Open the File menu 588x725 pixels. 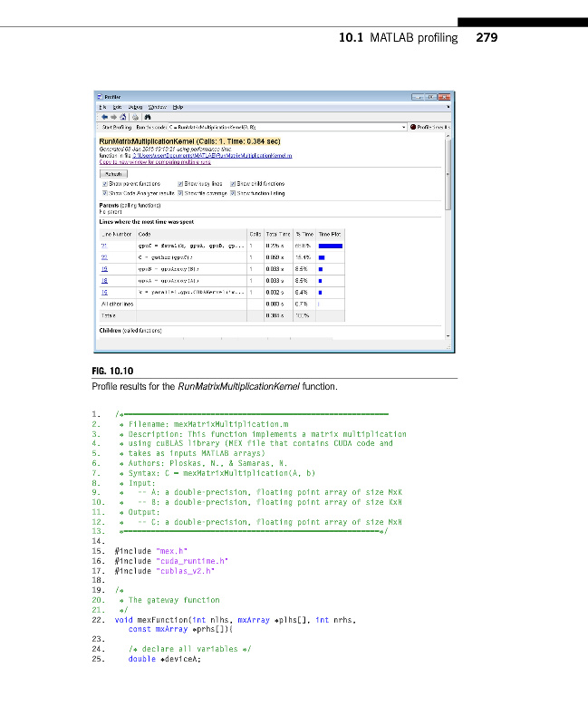pos(102,107)
